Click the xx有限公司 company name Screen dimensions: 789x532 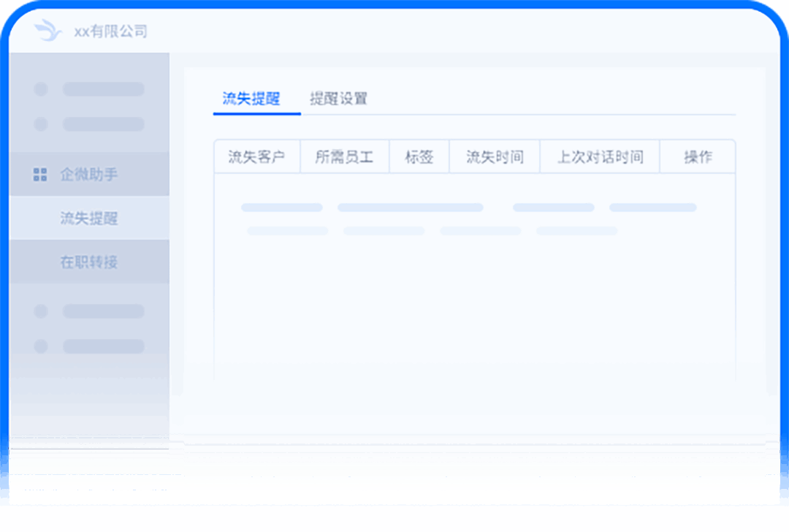point(110,31)
